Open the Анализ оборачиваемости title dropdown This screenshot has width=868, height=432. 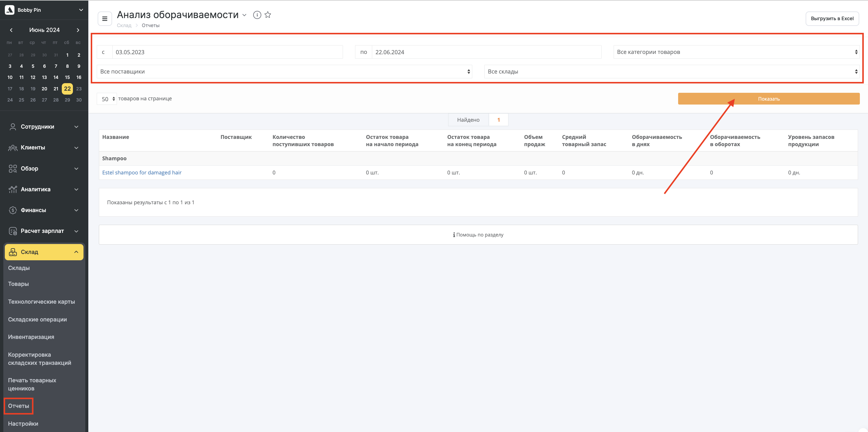point(244,15)
